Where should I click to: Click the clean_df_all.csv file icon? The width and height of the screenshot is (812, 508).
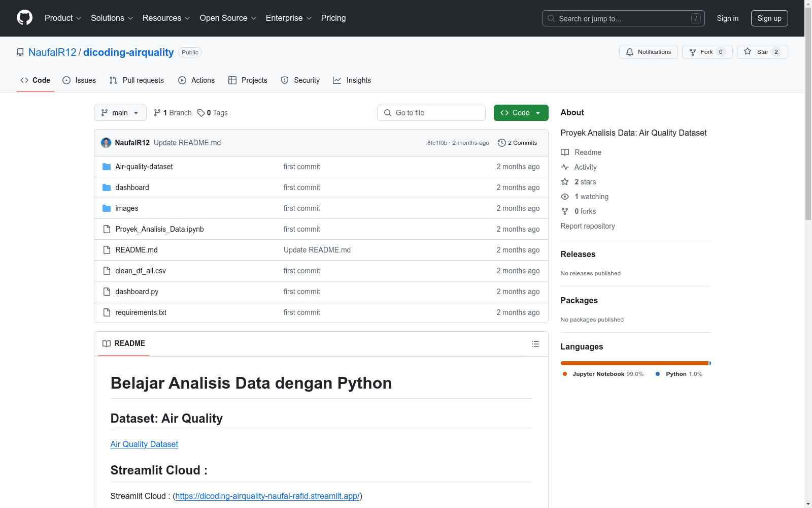point(107,271)
